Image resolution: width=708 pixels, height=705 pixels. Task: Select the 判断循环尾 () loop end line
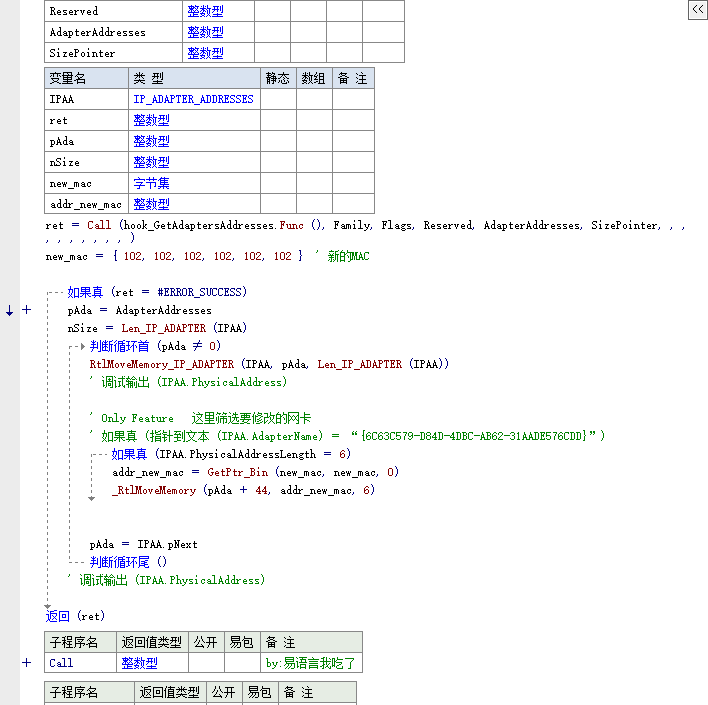click(x=128, y=562)
